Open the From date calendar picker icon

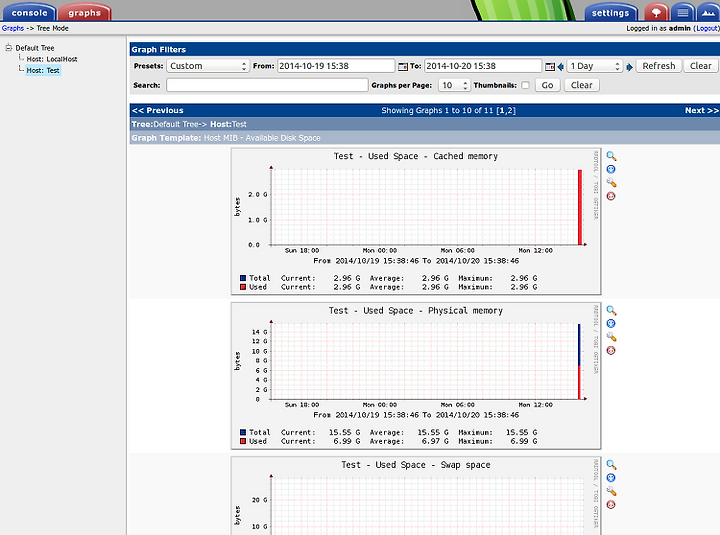click(x=403, y=67)
